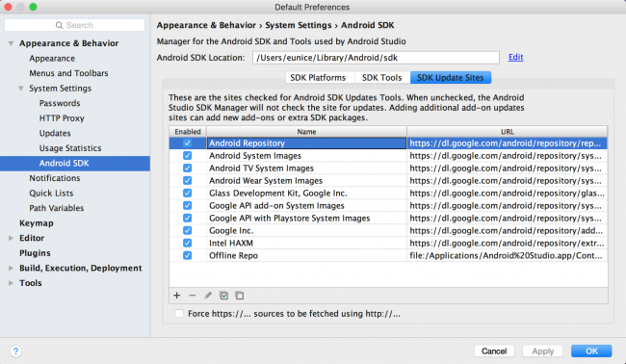Select Android Wear System Images name
The width and height of the screenshot is (626, 364).
pos(266,181)
